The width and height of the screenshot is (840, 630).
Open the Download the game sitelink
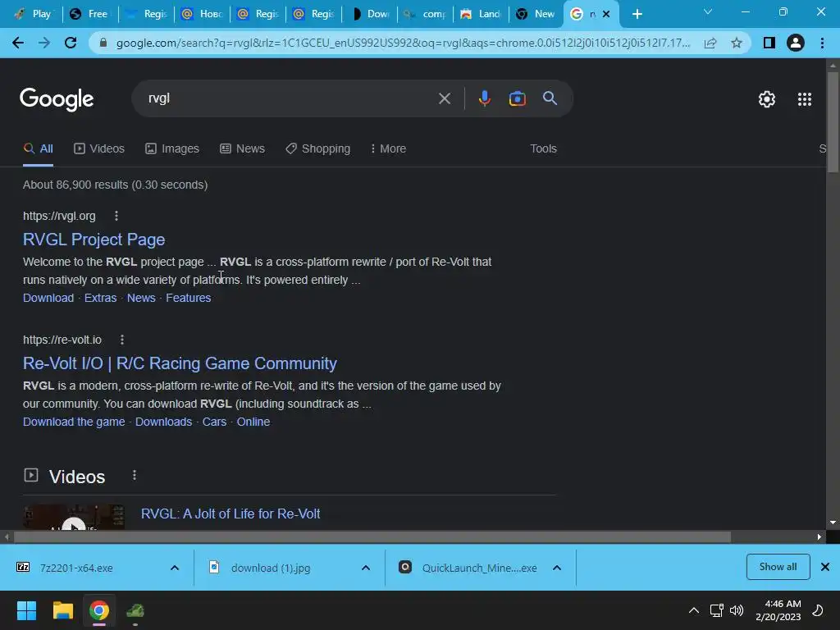pyautogui.click(x=74, y=422)
